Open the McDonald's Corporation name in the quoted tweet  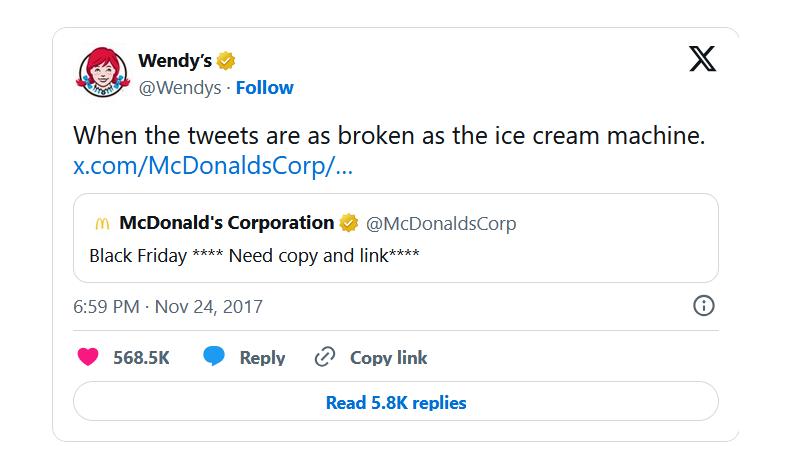(226, 223)
